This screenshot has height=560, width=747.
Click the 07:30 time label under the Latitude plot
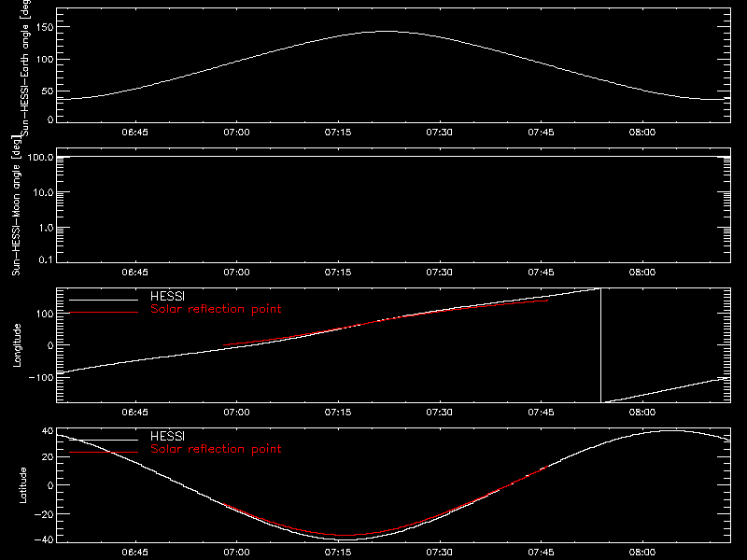[x=439, y=553]
